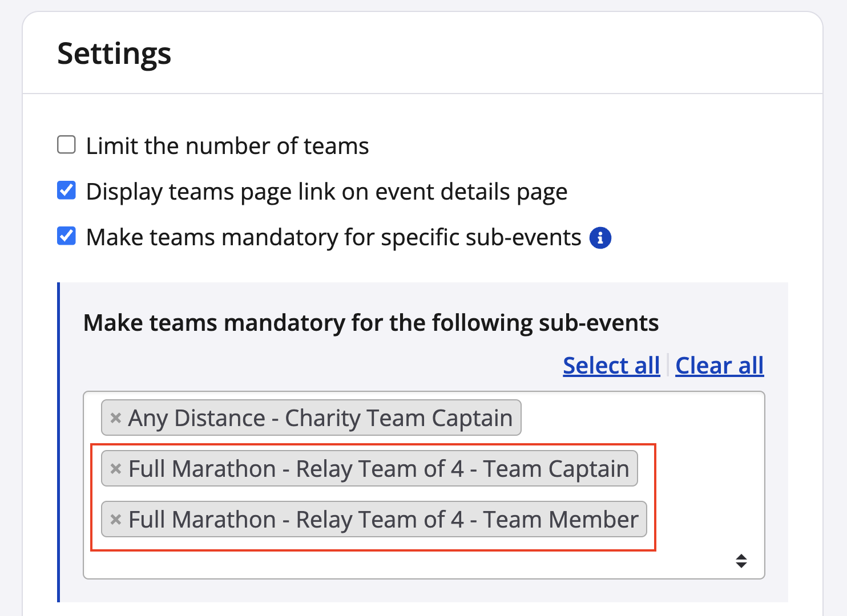
Task: Click the 'Limit the number of teams' label text
Action: click(227, 146)
